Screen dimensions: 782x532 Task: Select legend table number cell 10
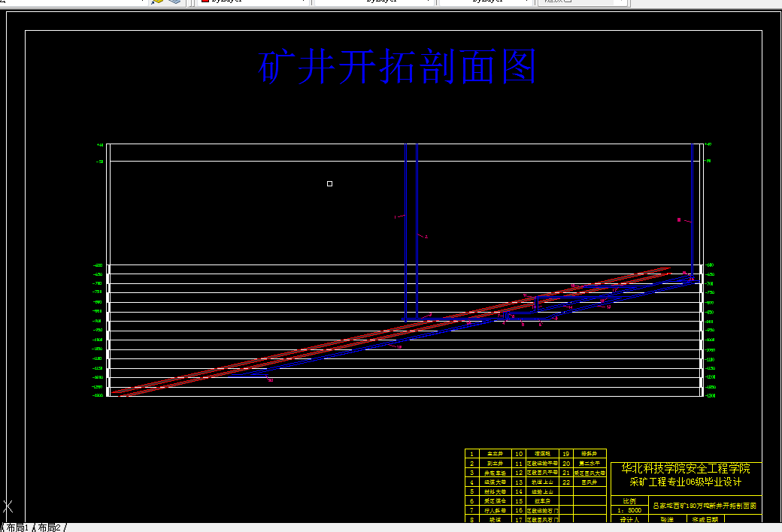pos(519,454)
